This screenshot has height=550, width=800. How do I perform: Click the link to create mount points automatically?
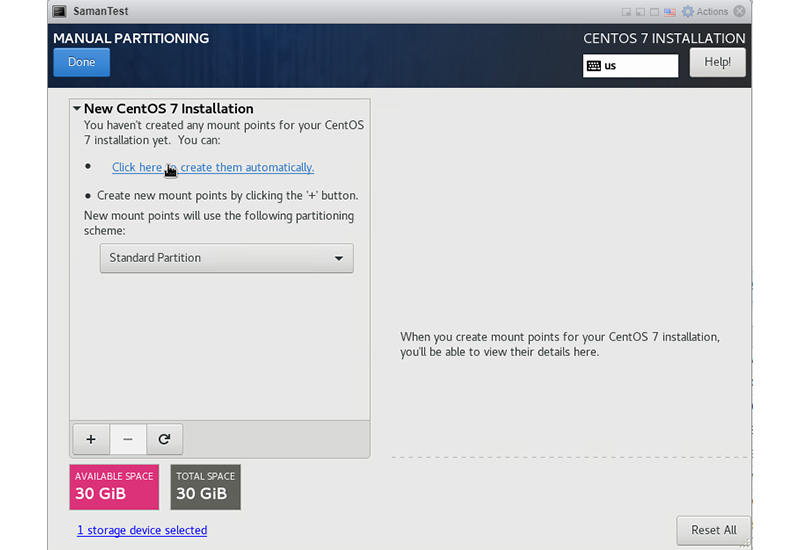[x=213, y=168]
